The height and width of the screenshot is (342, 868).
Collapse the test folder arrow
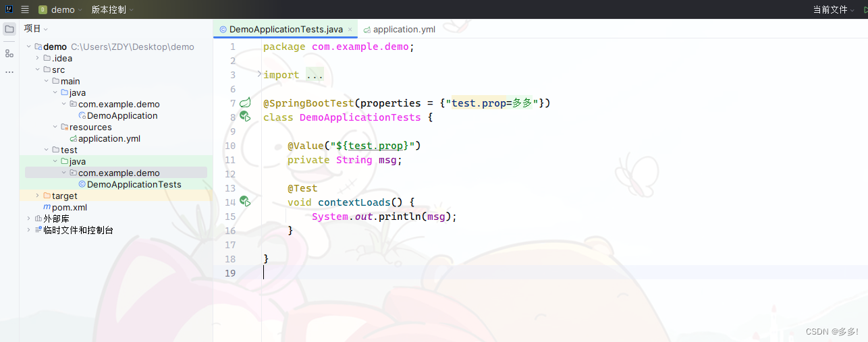pos(47,150)
